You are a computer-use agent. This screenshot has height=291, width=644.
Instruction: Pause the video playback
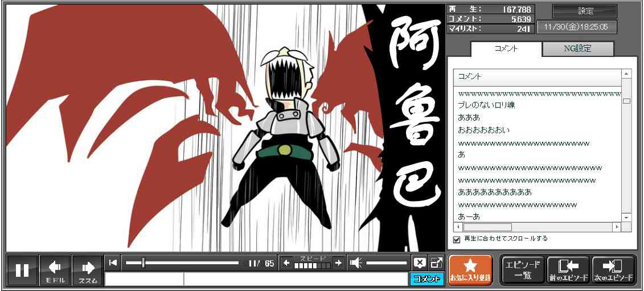[x=23, y=270]
